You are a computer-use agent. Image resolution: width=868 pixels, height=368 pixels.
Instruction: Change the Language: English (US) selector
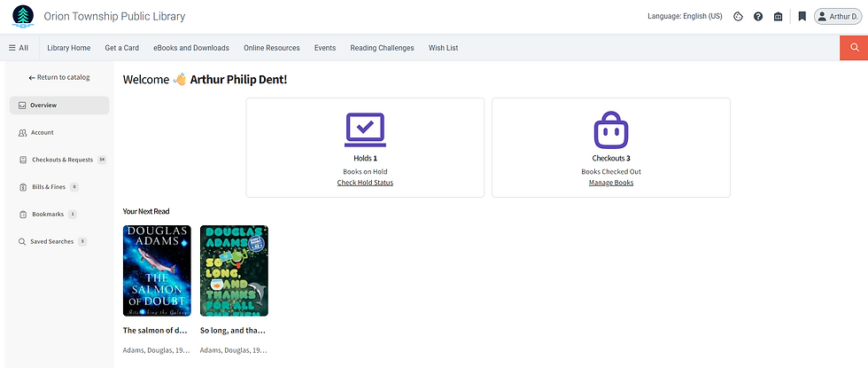click(685, 17)
